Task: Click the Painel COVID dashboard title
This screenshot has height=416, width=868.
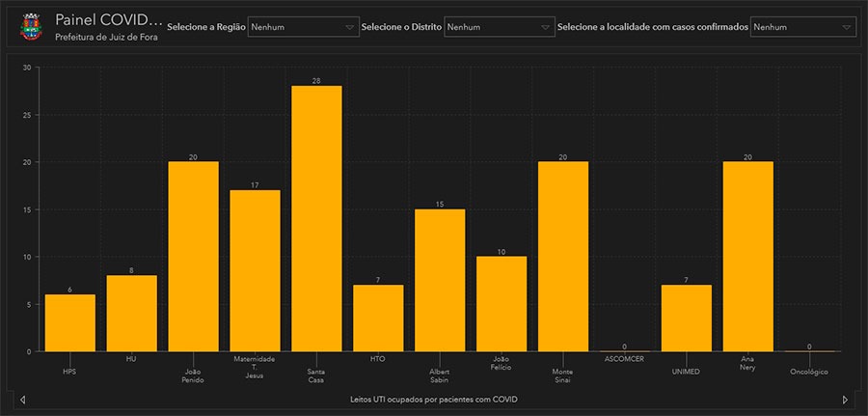Action: [x=107, y=19]
